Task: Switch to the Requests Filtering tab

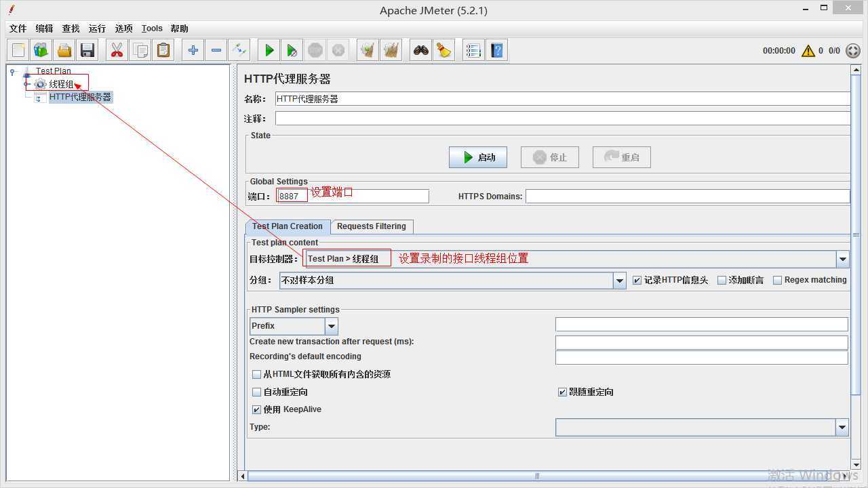Action: tap(372, 226)
